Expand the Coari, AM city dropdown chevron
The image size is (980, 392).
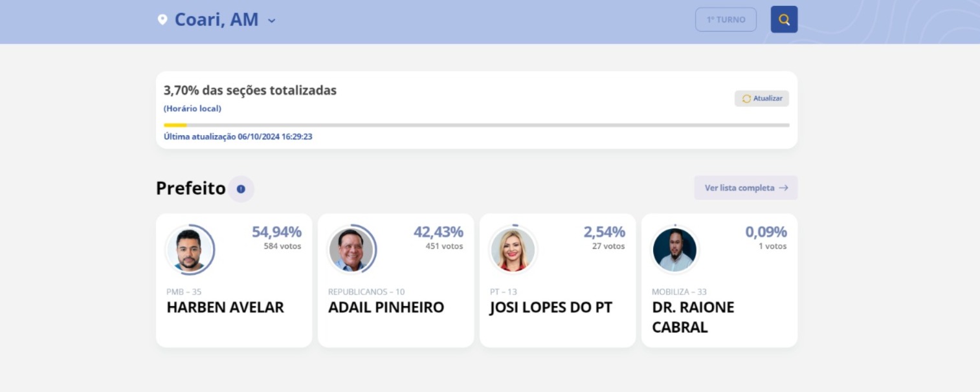tap(272, 20)
